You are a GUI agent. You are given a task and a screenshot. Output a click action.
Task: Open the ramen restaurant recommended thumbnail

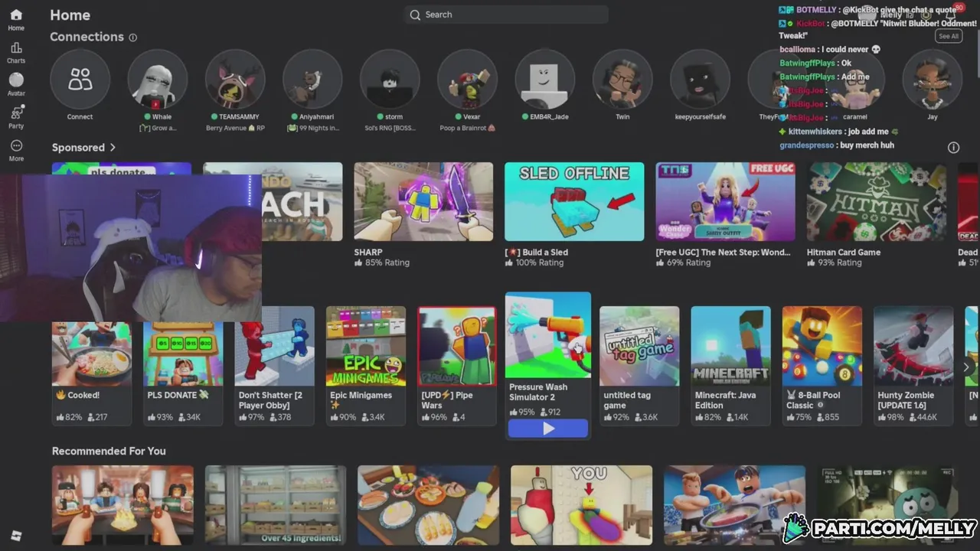[122, 505]
